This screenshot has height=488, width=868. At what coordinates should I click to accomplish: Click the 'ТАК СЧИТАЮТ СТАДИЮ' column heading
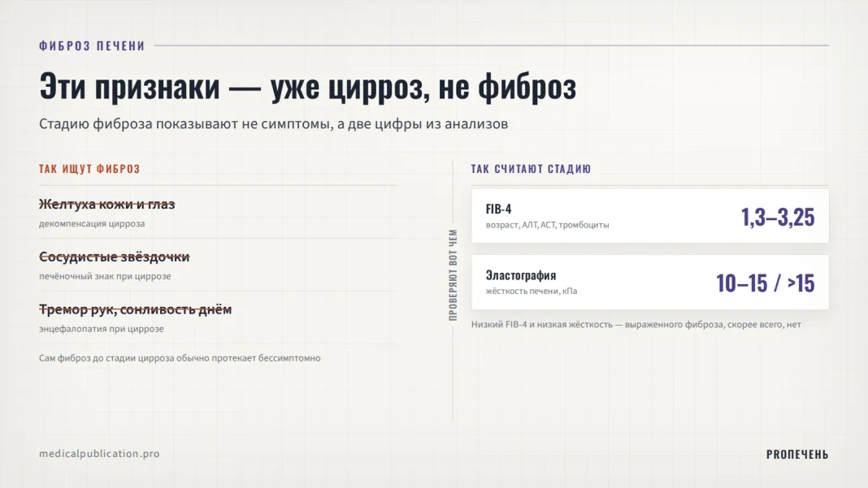click(x=531, y=169)
